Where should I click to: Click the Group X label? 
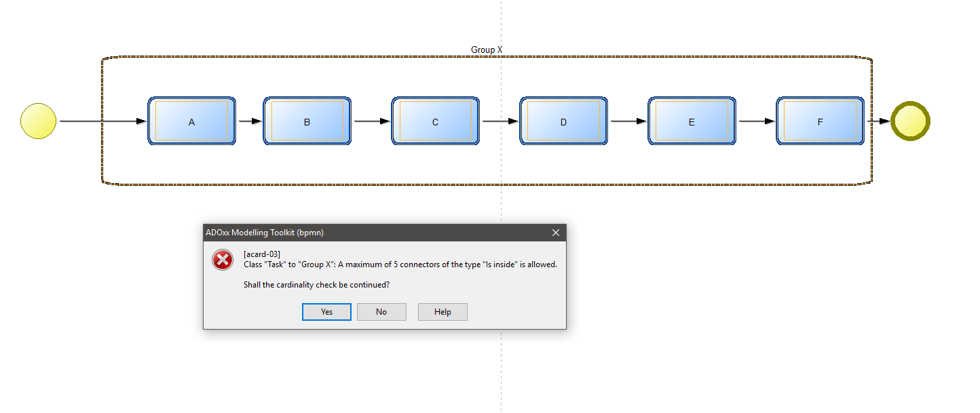pos(487,50)
